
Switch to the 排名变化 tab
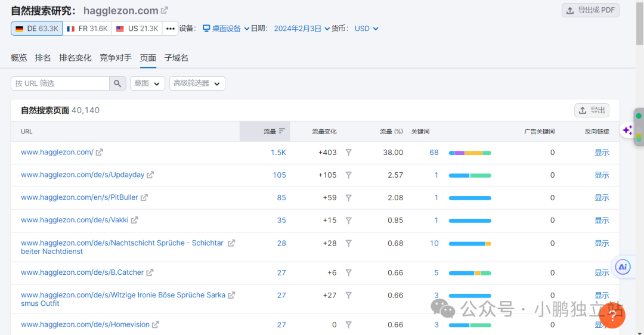pyautogui.click(x=75, y=58)
